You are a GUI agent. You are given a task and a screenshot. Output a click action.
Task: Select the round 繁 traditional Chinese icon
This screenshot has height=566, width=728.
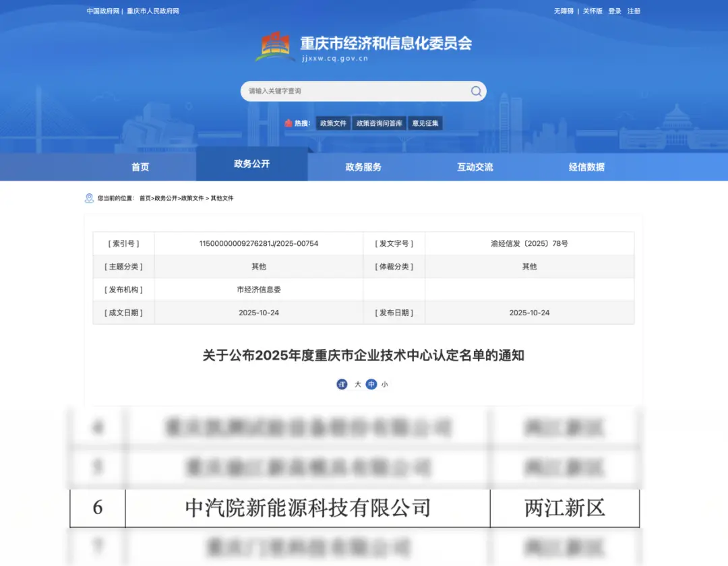341,384
